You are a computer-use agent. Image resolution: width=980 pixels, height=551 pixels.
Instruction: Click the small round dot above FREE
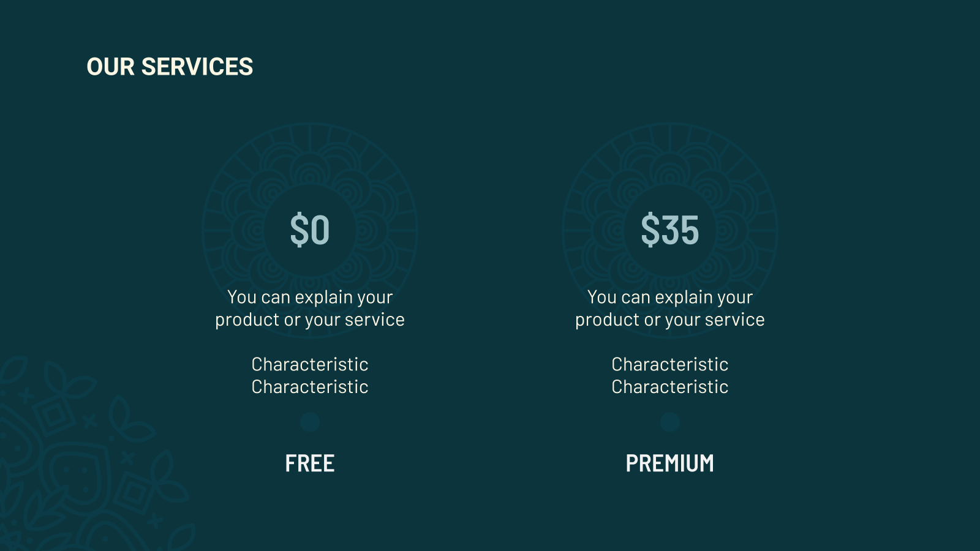pyautogui.click(x=310, y=422)
